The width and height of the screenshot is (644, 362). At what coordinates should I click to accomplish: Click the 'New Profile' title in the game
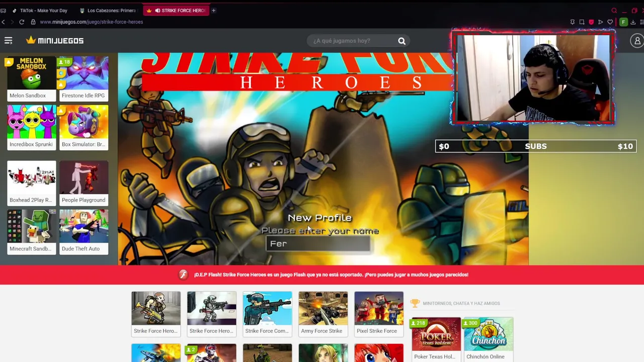tap(319, 218)
